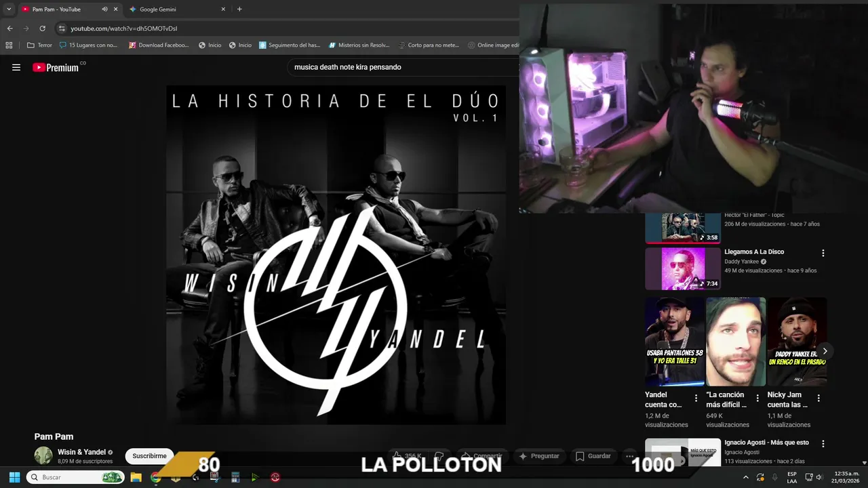
Task: Open the microphone tray icon
Action: [774, 477]
